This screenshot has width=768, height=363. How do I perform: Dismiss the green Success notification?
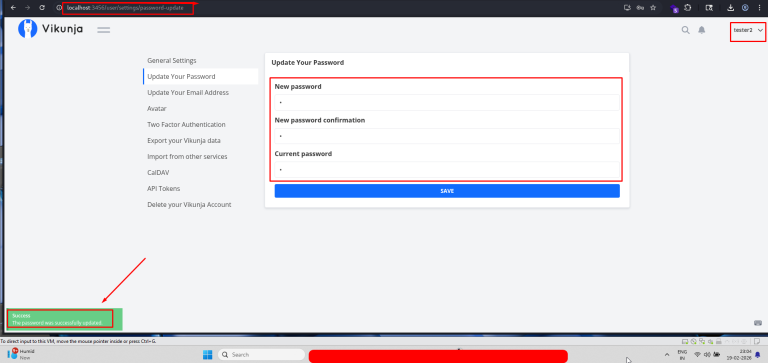click(x=64, y=319)
